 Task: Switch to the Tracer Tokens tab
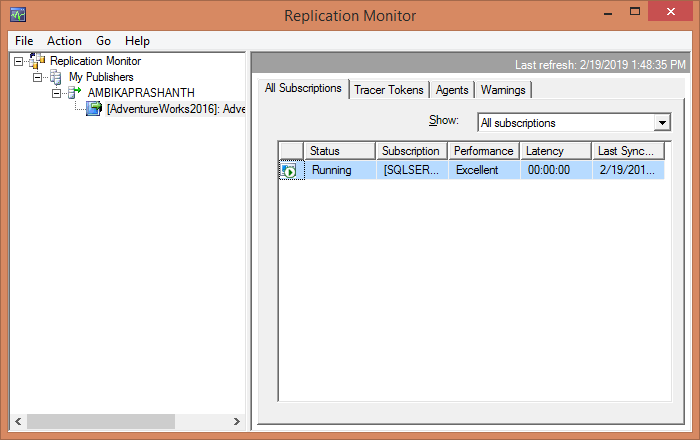coord(389,90)
